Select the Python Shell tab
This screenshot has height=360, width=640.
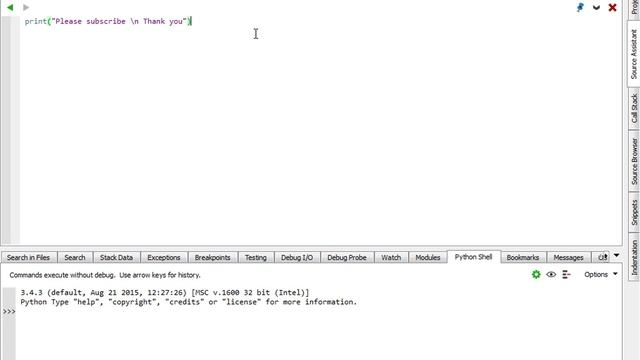[x=473, y=257]
